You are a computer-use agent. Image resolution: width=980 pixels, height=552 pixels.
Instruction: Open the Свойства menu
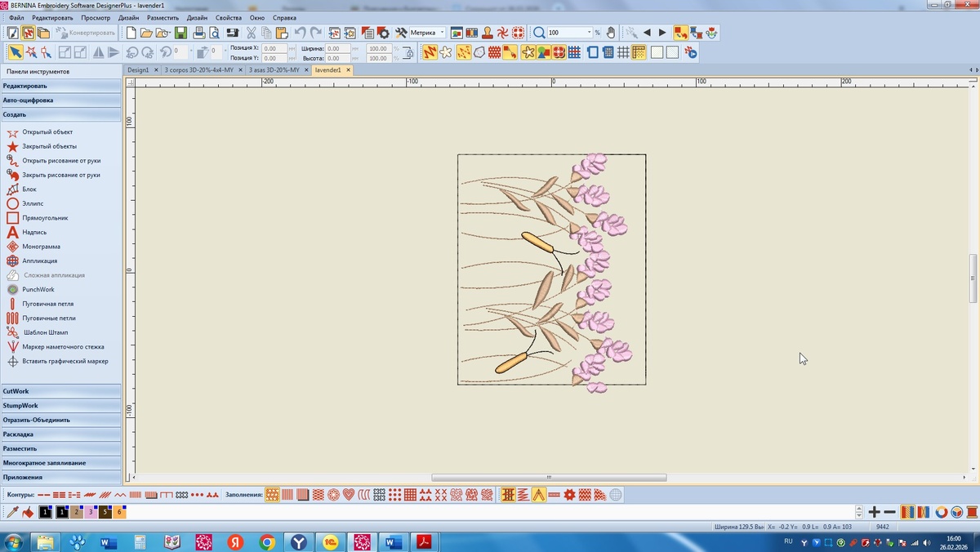point(229,17)
